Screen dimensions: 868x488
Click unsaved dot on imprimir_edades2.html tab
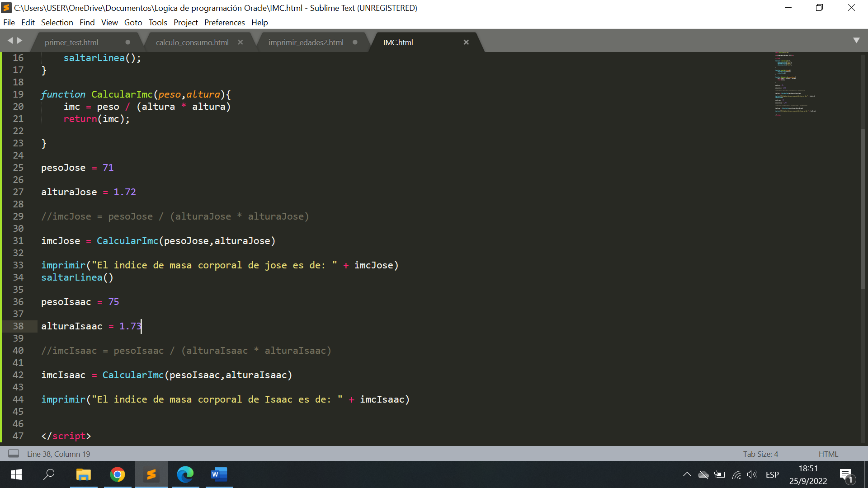[355, 42]
